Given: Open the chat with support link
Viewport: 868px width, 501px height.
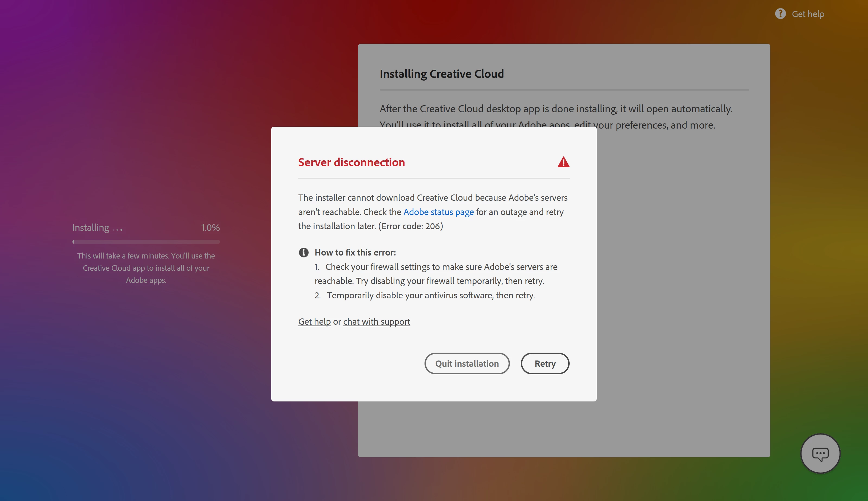Looking at the screenshot, I should (x=376, y=321).
